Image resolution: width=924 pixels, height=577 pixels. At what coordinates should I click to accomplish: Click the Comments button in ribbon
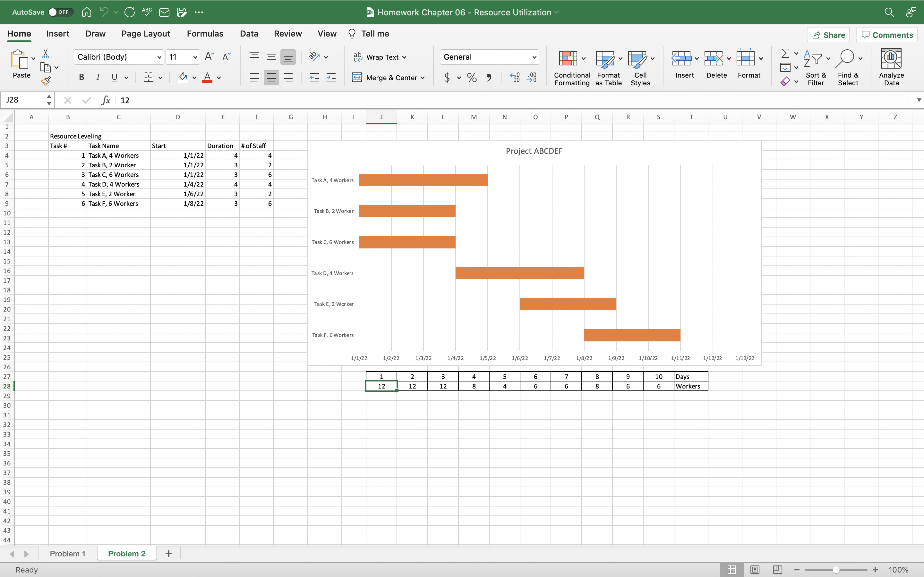point(887,35)
